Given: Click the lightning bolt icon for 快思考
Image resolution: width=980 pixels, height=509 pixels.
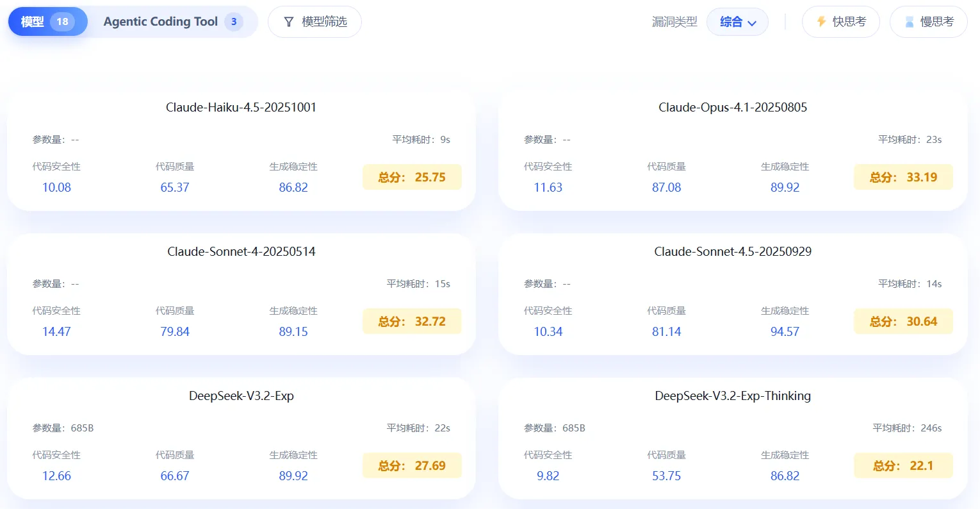Looking at the screenshot, I should (x=821, y=22).
